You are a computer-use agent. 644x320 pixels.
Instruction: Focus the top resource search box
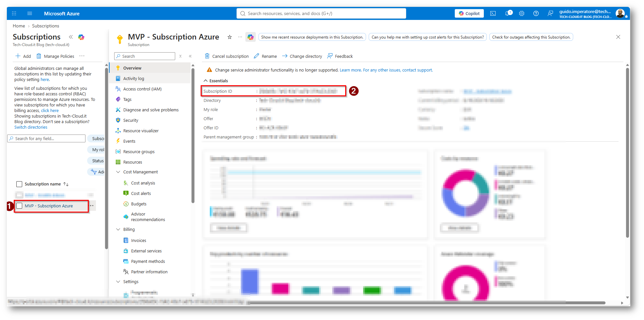pos(321,13)
